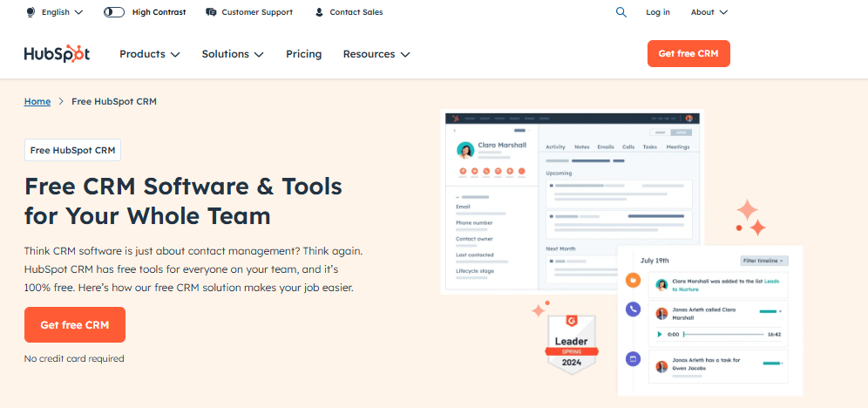Expand the About dropdown menu
This screenshot has width=868, height=408.
[x=709, y=11]
